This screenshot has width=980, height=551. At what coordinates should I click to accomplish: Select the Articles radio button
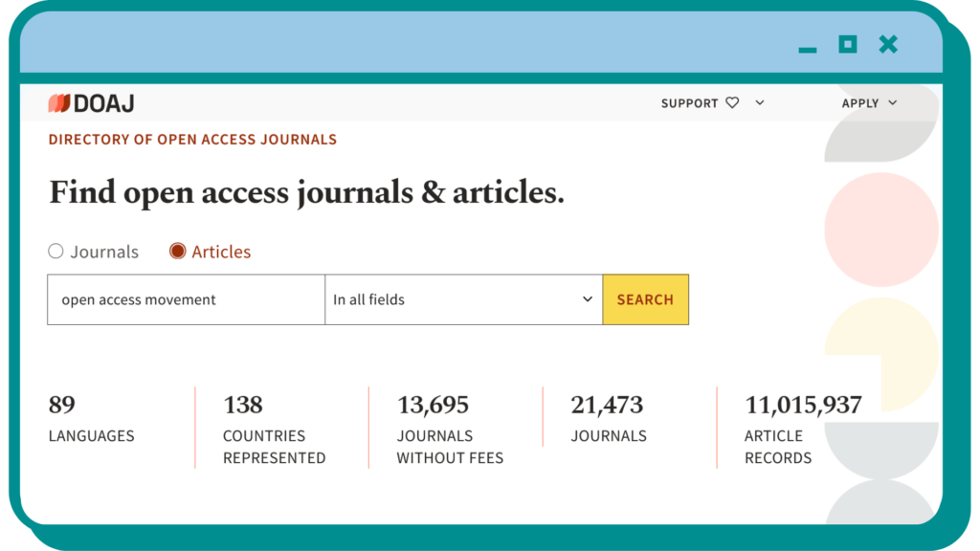pyautogui.click(x=177, y=252)
